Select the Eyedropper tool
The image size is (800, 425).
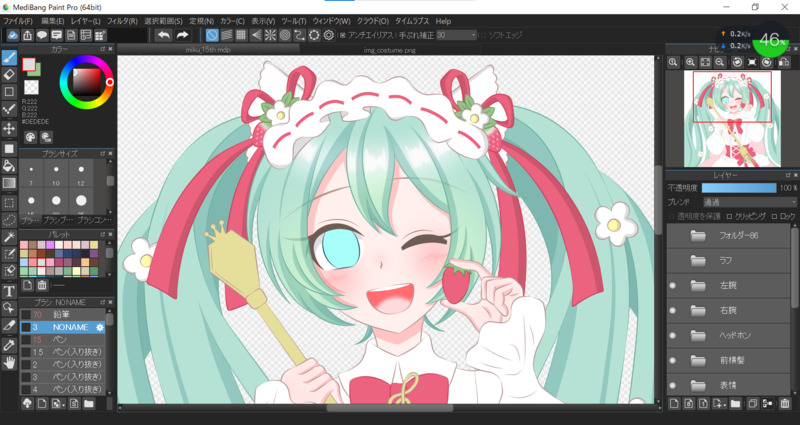pos(9,345)
